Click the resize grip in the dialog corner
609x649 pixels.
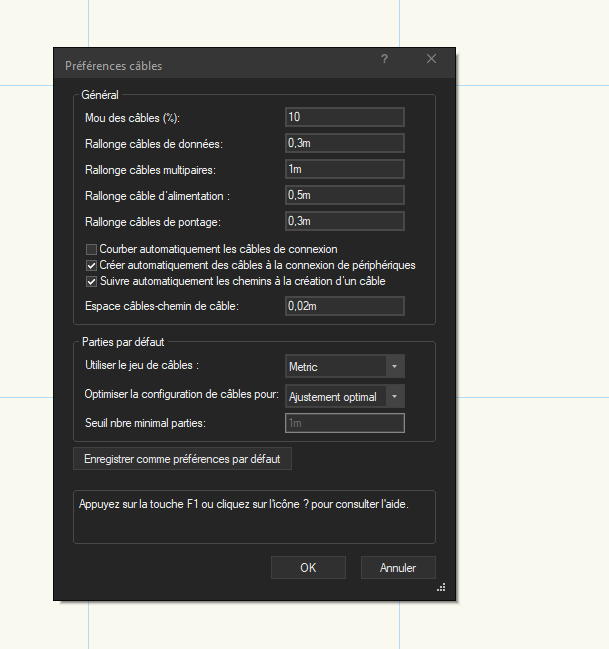[x=440, y=588]
